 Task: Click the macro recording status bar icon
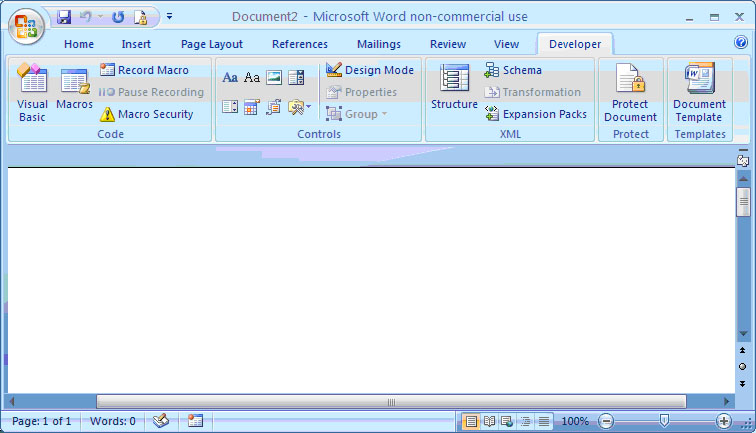click(195, 421)
